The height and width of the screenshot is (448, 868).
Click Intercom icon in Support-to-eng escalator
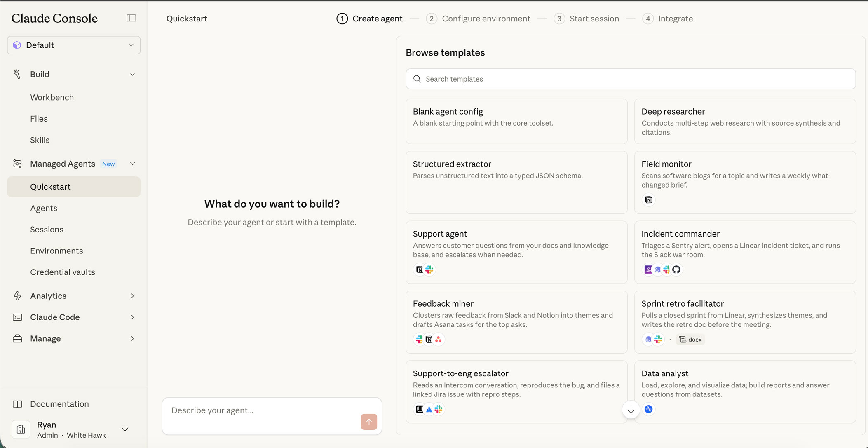[419, 409]
